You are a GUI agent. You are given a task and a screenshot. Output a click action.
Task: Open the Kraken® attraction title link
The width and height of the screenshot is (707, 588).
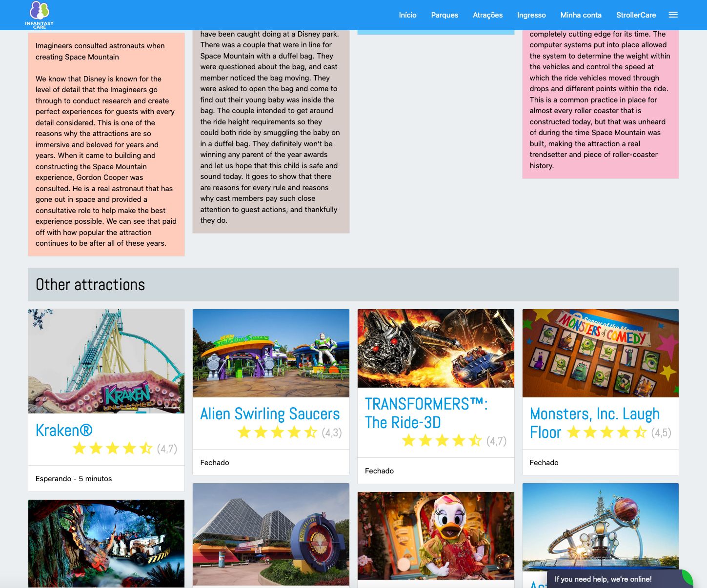(64, 430)
